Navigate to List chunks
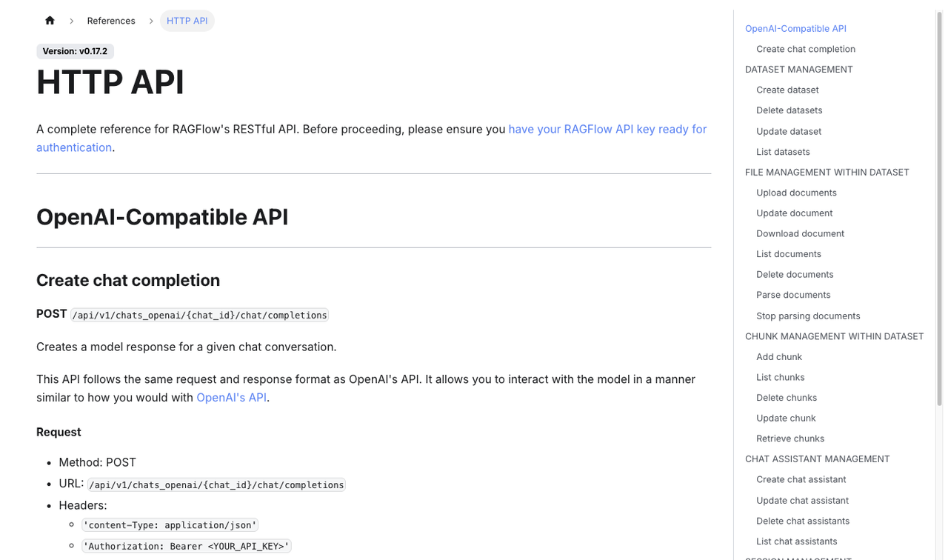Screen dimensions: 948x560 click(x=781, y=377)
